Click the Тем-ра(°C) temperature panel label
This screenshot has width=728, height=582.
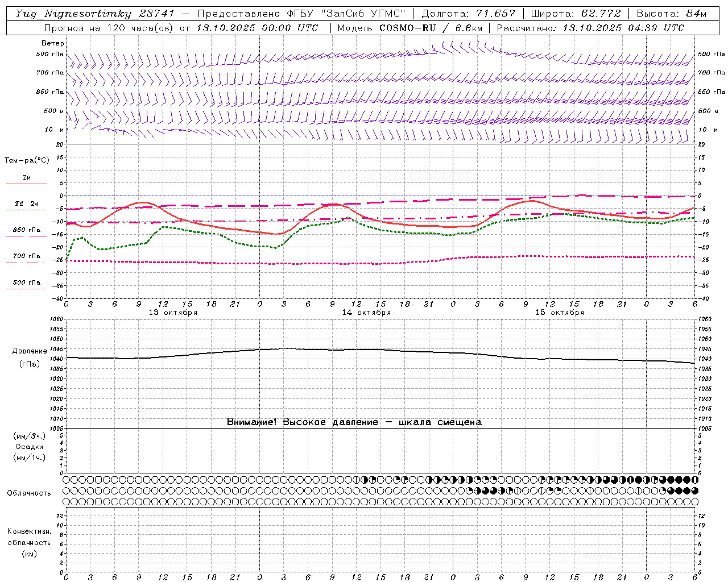[x=27, y=161]
